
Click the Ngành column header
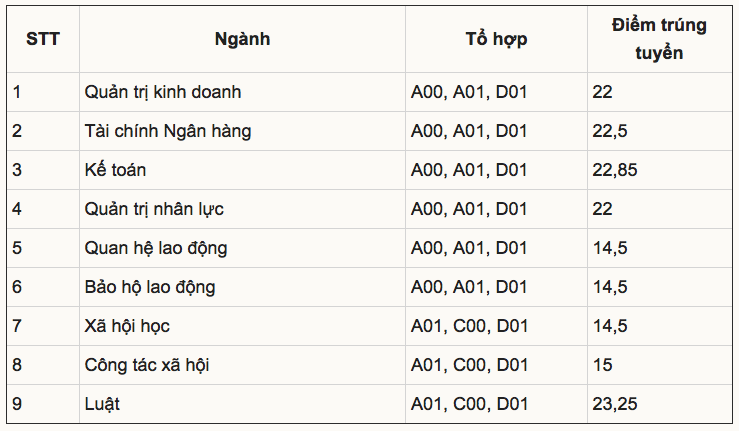click(242, 39)
